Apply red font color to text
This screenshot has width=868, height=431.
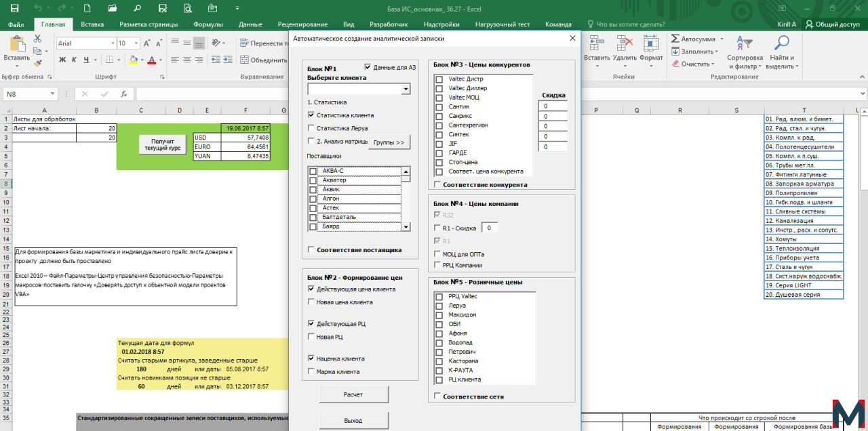point(151,60)
